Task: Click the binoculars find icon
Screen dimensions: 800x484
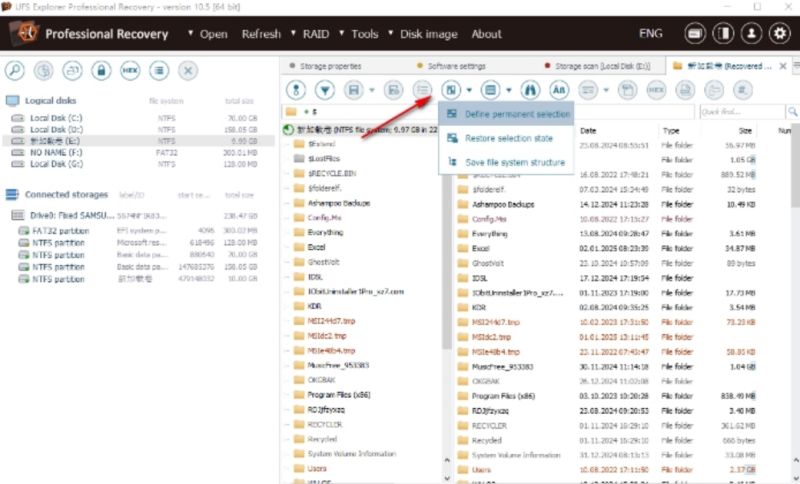Action: coord(530,90)
